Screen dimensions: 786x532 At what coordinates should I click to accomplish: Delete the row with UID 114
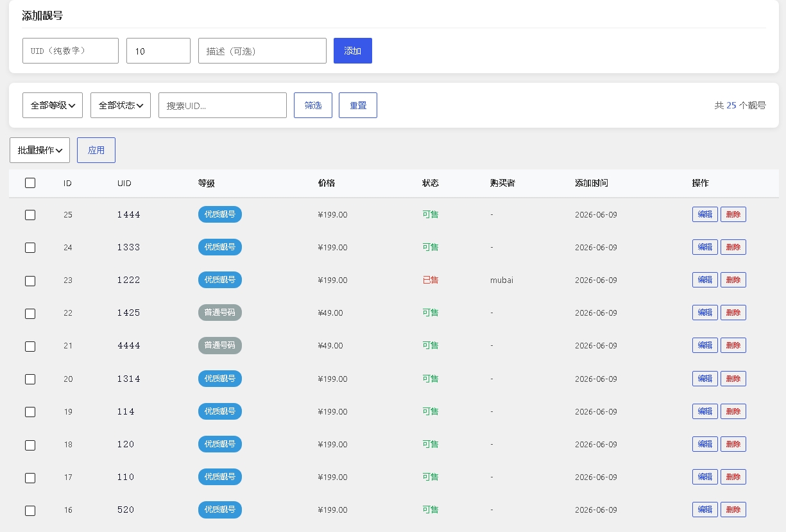(x=733, y=411)
